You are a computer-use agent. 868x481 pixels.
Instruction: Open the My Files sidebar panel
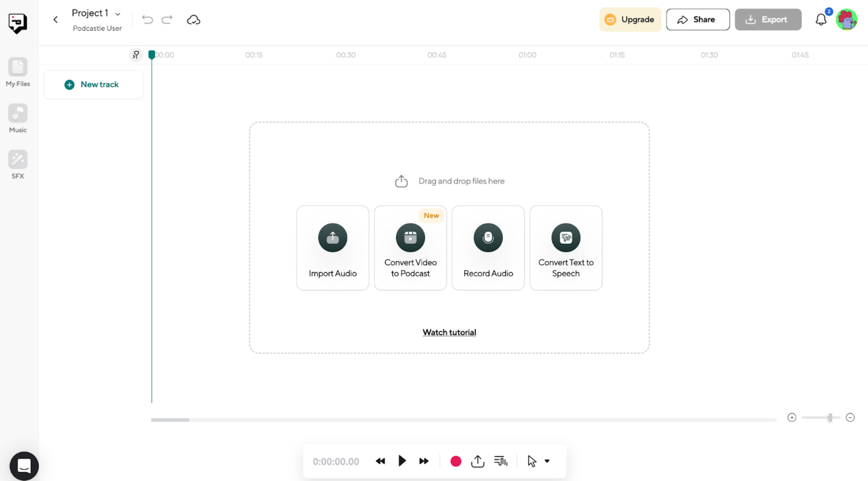18,72
